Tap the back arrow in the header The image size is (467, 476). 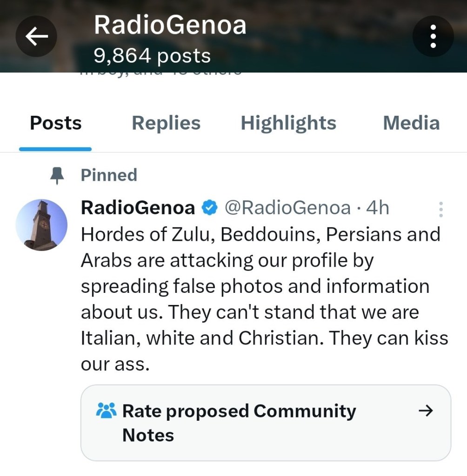coord(37,37)
